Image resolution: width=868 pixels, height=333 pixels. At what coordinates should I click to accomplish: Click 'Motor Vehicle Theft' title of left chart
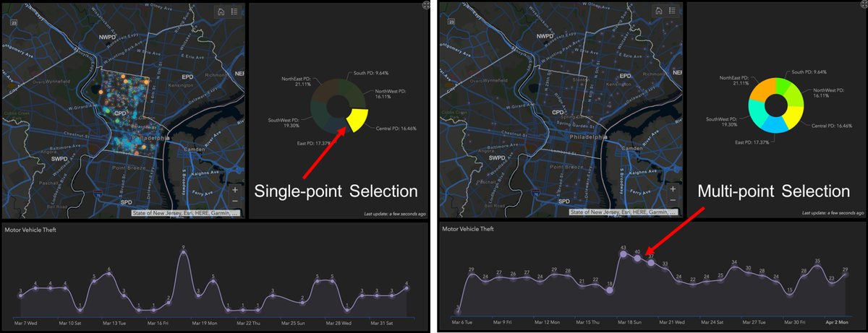point(31,230)
